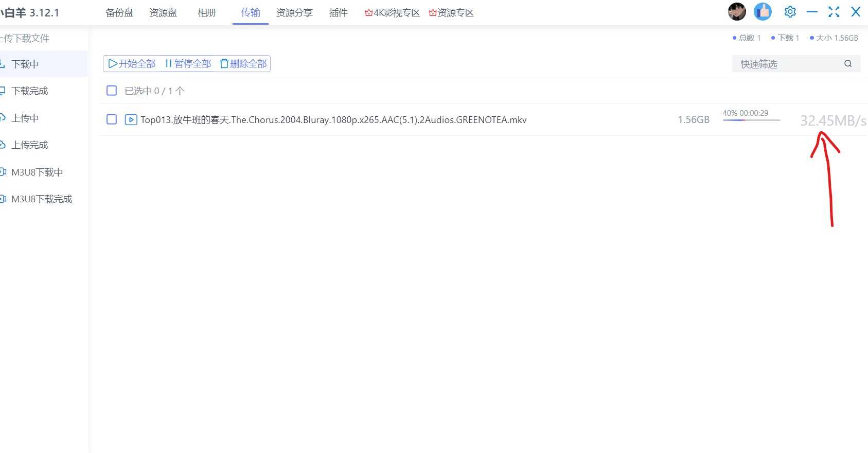This screenshot has width=868, height=453.
Task: Close the application window
Action: (856, 11)
